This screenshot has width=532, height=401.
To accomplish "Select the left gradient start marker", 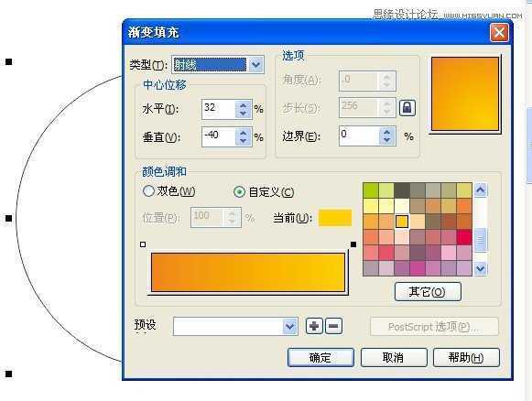I will pyautogui.click(x=143, y=244).
